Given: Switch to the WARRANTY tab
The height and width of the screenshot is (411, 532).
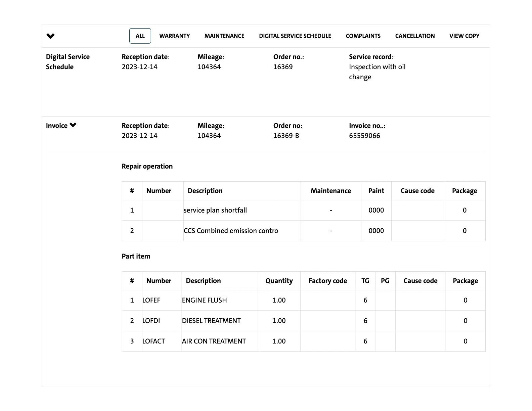Looking at the screenshot, I should point(174,36).
